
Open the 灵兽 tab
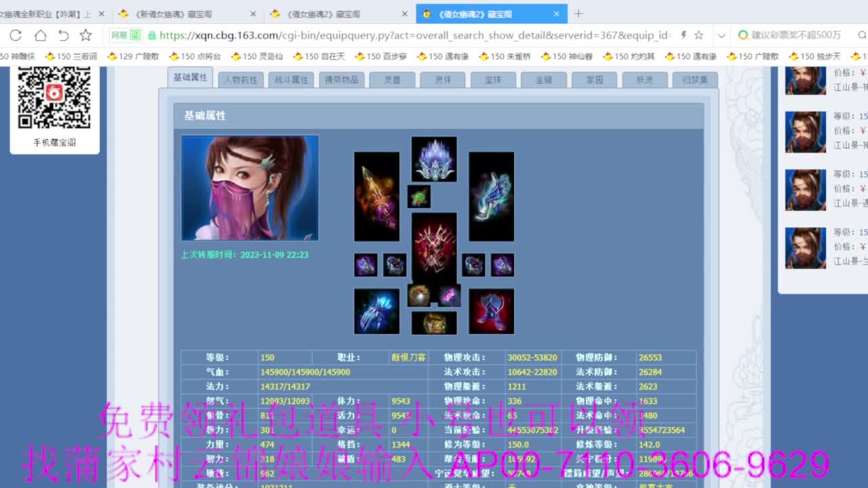[x=392, y=79]
